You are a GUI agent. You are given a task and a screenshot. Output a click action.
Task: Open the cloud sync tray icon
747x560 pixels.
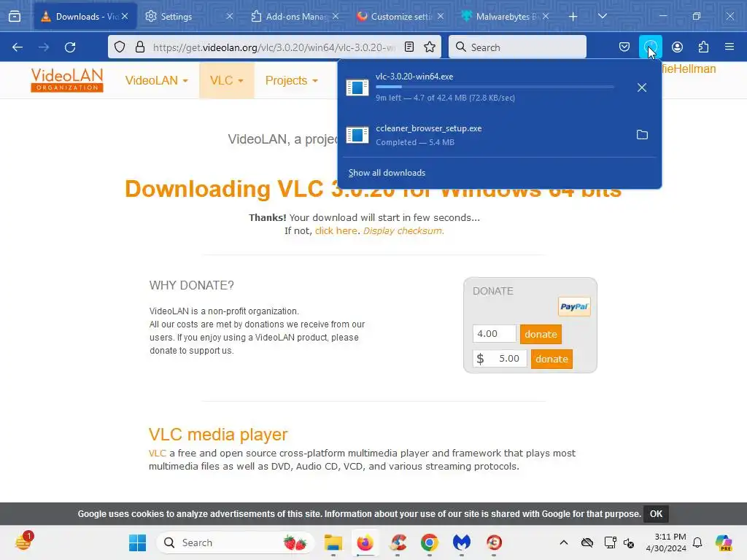pyautogui.click(x=587, y=542)
